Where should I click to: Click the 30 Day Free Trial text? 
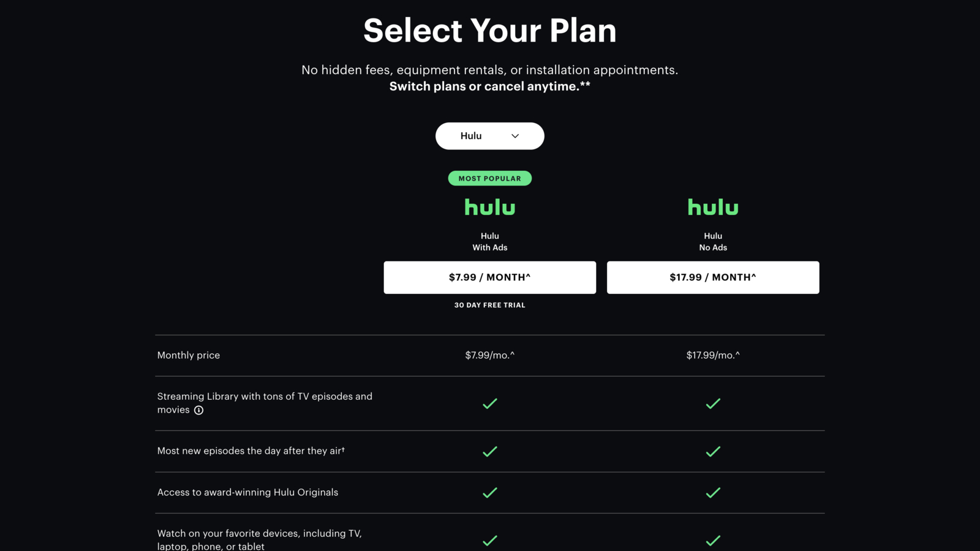(489, 304)
